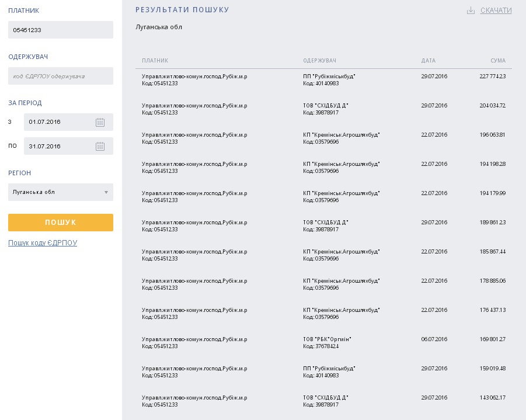Image resolution: width=526 pixels, height=420 pixels.
Task: Select the row with sum 204 034.72
Action: (323, 109)
